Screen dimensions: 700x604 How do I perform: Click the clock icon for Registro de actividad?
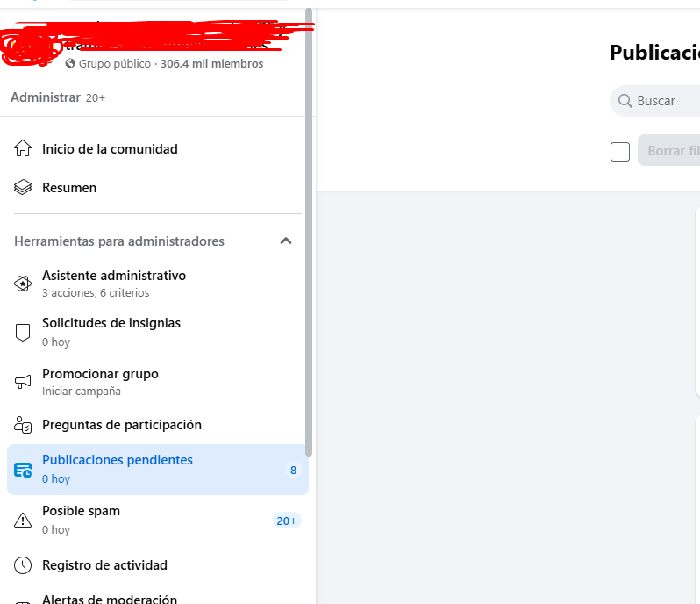[x=23, y=565]
